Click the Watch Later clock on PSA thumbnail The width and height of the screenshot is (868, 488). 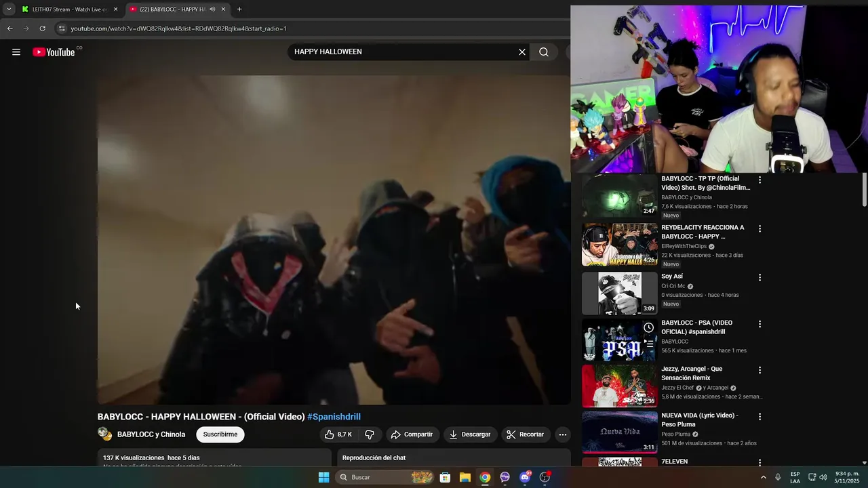649,327
